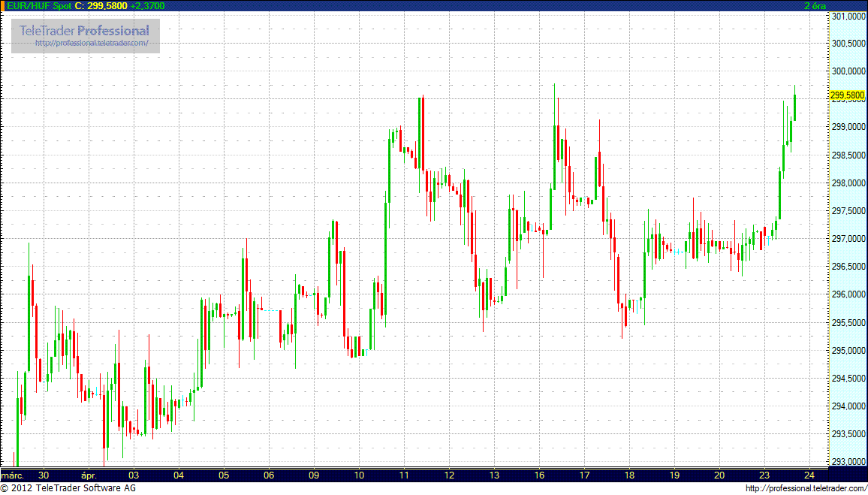
Task: Click the date 30 on time axis
Action: pos(44,475)
